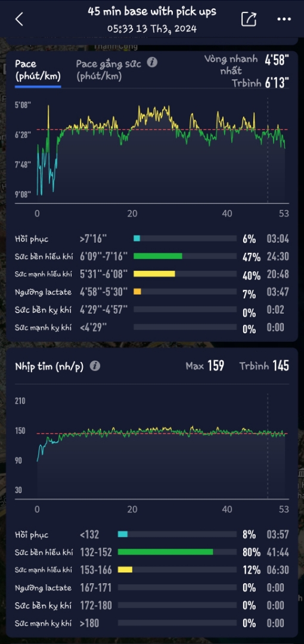This screenshot has height=644, width=304.
Task: Tap the Ngưỡng lactate 4'58"-5'30" orange bar
Action: 137,292
